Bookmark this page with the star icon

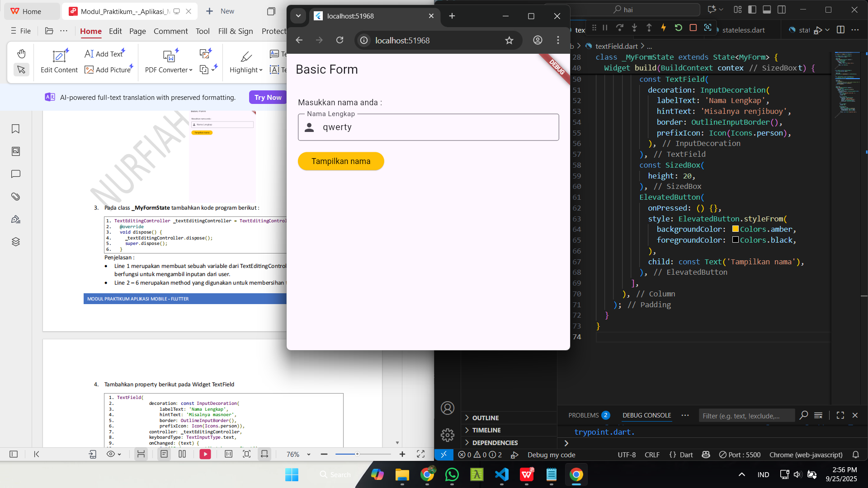[x=509, y=41]
